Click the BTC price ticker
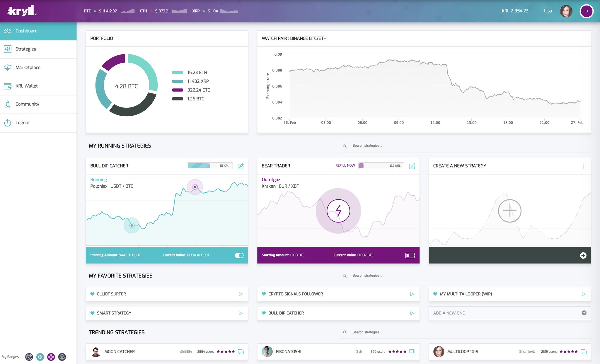This screenshot has width=600, height=364. (109, 11)
